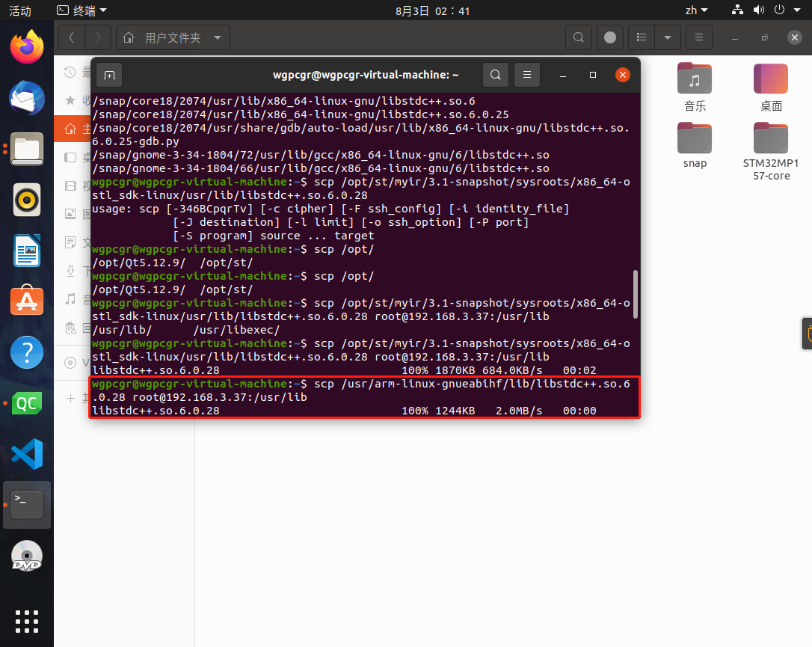
Task: Open the snap folder
Action: click(695, 145)
